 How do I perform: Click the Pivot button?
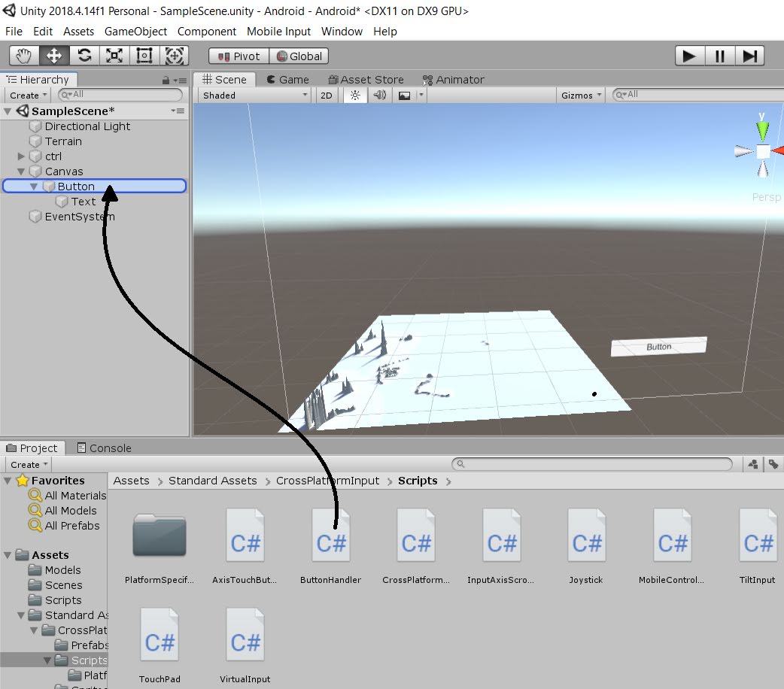[237, 56]
